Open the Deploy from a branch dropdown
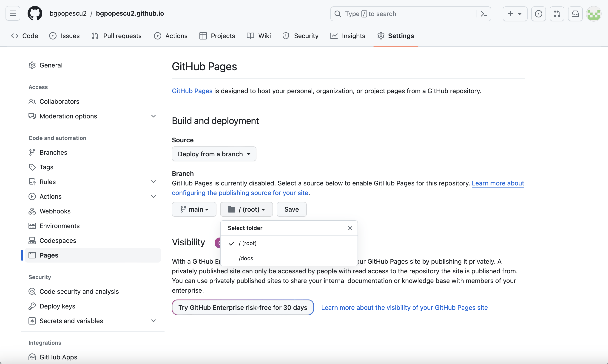 [x=214, y=154]
